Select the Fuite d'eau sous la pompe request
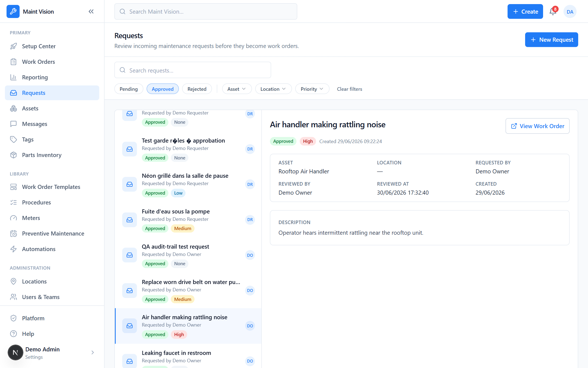The height and width of the screenshot is (368, 588). point(188,220)
